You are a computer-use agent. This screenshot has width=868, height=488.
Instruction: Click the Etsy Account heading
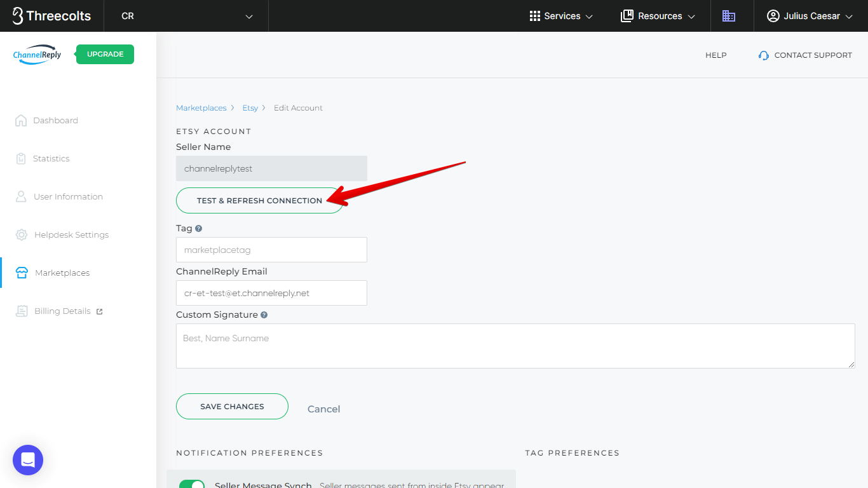214,132
